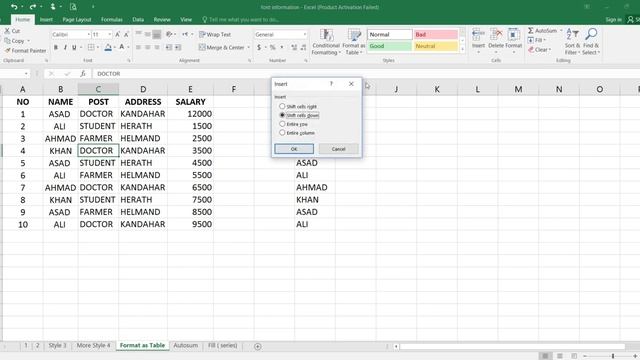Viewport: 640px width, 360px height.
Task: Click Cancel in the Insert dialog
Action: click(x=338, y=149)
